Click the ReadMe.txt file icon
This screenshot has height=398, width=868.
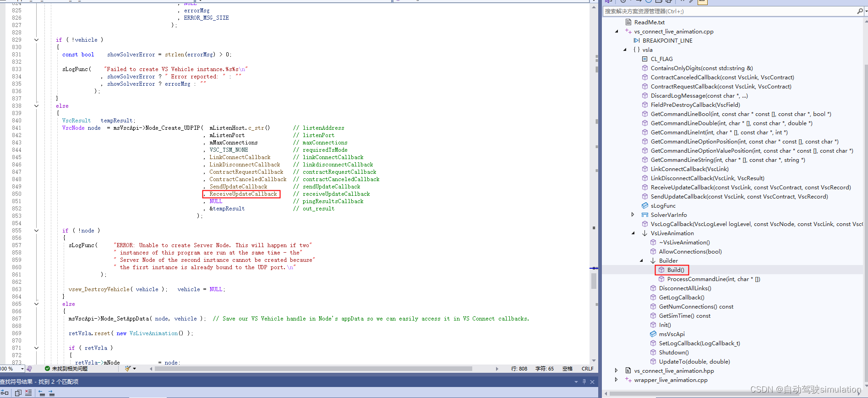[628, 22]
